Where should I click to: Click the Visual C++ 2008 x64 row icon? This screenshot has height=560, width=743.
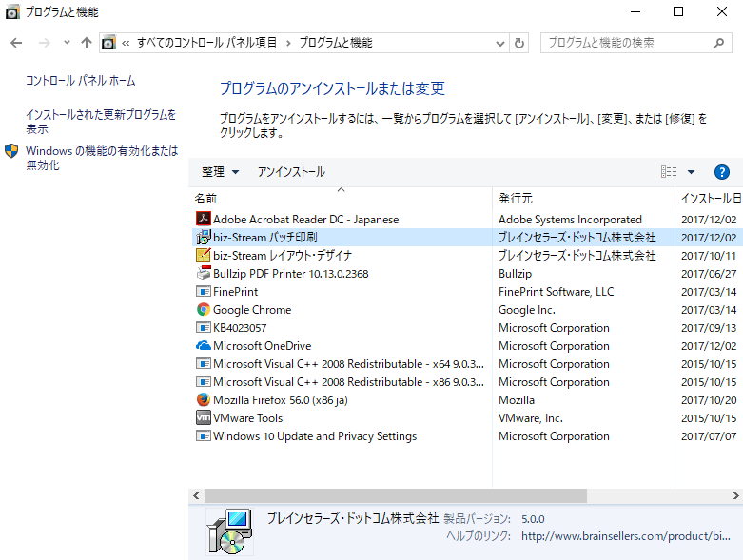[x=204, y=363]
